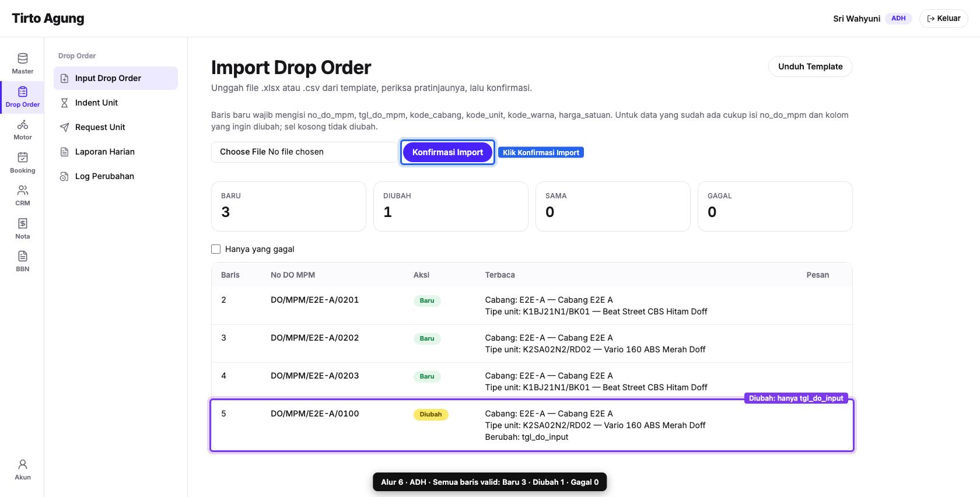980x497 pixels.
Task: Click the Request Unit paper-plane icon
Action: pos(65,127)
